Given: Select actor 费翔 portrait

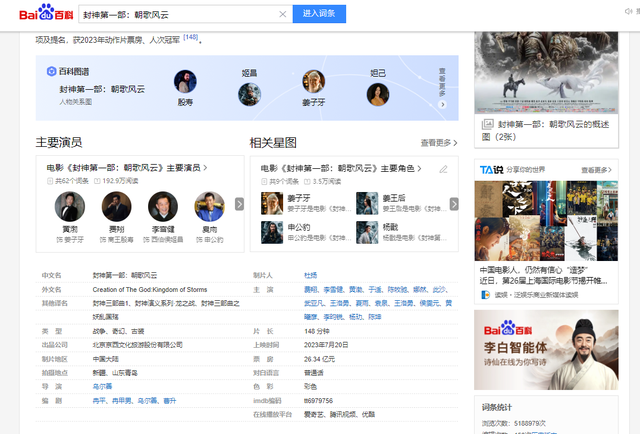Looking at the screenshot, I should [116, 207].
